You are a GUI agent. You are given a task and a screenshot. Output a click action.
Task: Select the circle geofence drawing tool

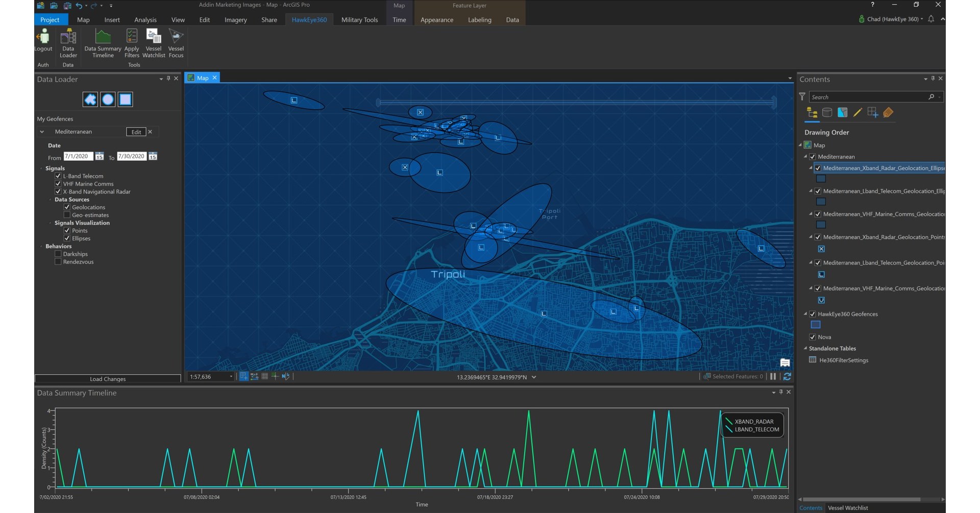coord(108,100)
